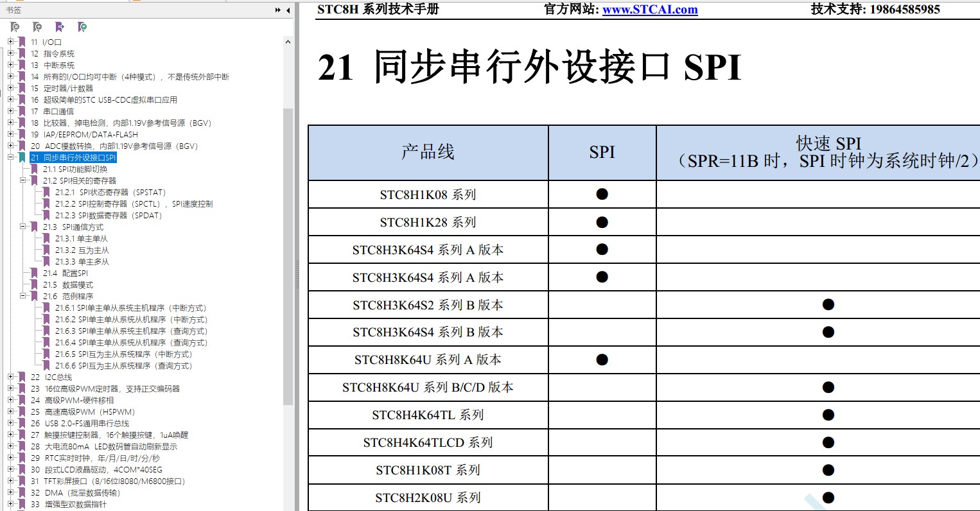Click the STC8H4K64TLCD 系列 table cell
This screenshot has width=980, height=511.
click(x=428, y=442)
